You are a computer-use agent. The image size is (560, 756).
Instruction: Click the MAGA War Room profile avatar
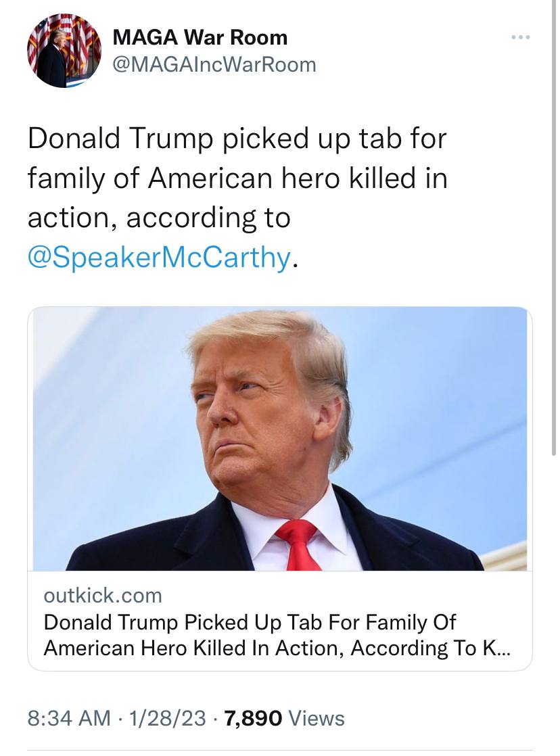tap(64, 51)
